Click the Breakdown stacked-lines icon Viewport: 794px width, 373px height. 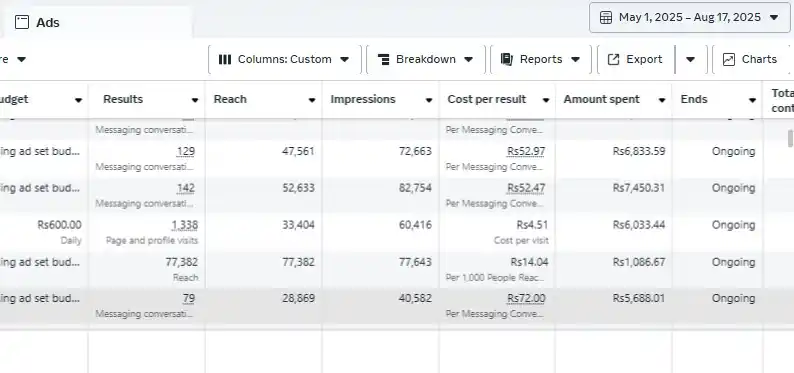pos(384,59)
